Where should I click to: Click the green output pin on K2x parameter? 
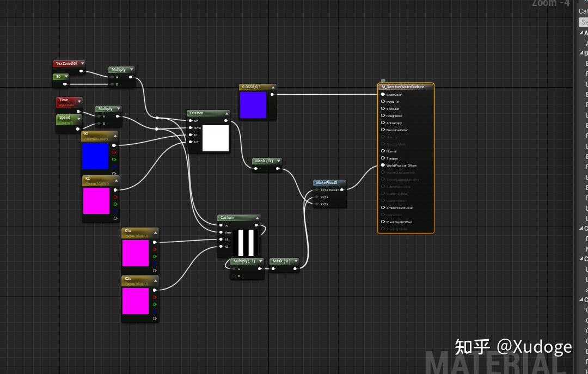(155, 304)
